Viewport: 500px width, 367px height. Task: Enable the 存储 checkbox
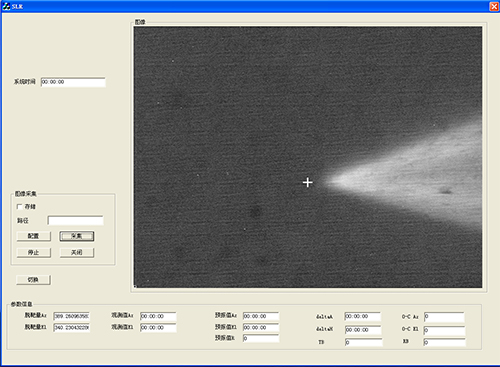coord(19,207)
